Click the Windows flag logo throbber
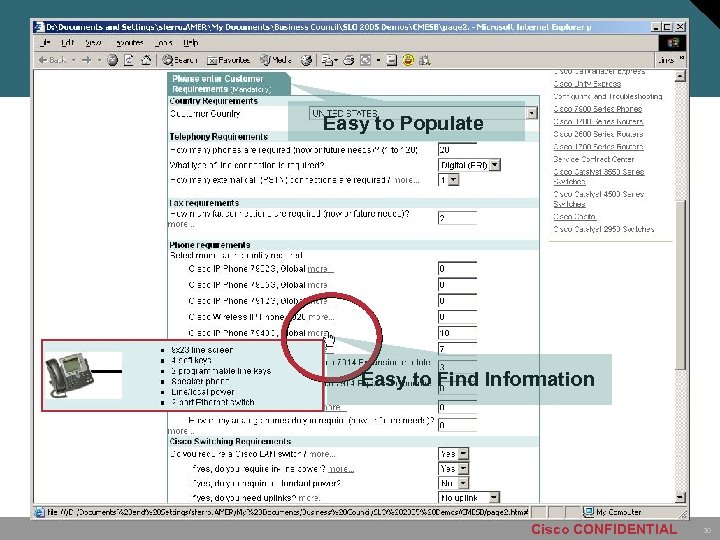The image size is (720, 540). coord(673,43)
